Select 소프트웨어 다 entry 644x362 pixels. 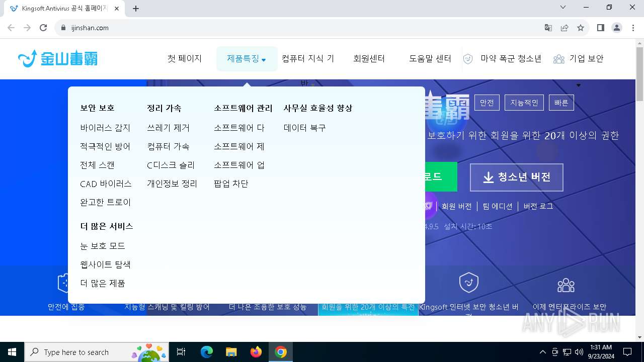pos(239,128)
